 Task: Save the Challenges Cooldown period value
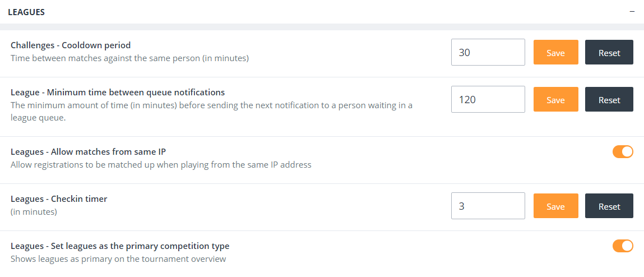coord(555,52)
